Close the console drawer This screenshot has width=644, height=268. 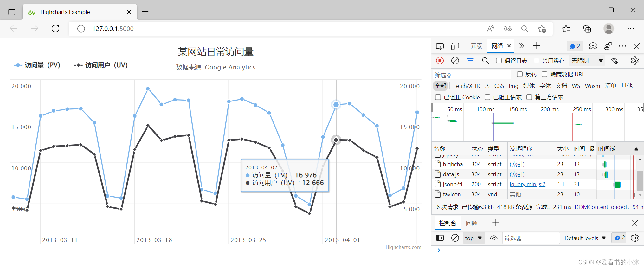(635, 223)
